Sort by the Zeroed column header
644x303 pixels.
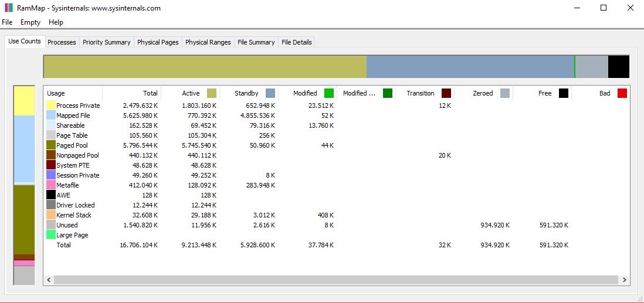(x=484, y=93)
